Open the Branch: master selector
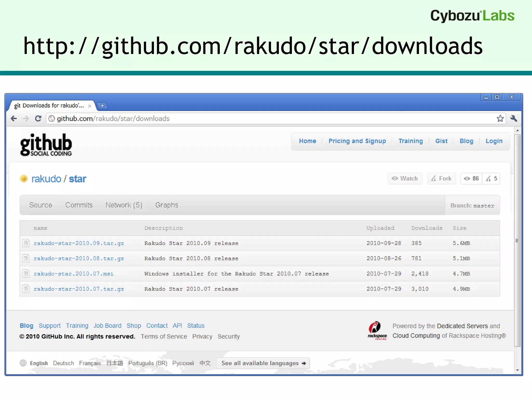This screenshot has height=399, width=532. coord(472,205)
